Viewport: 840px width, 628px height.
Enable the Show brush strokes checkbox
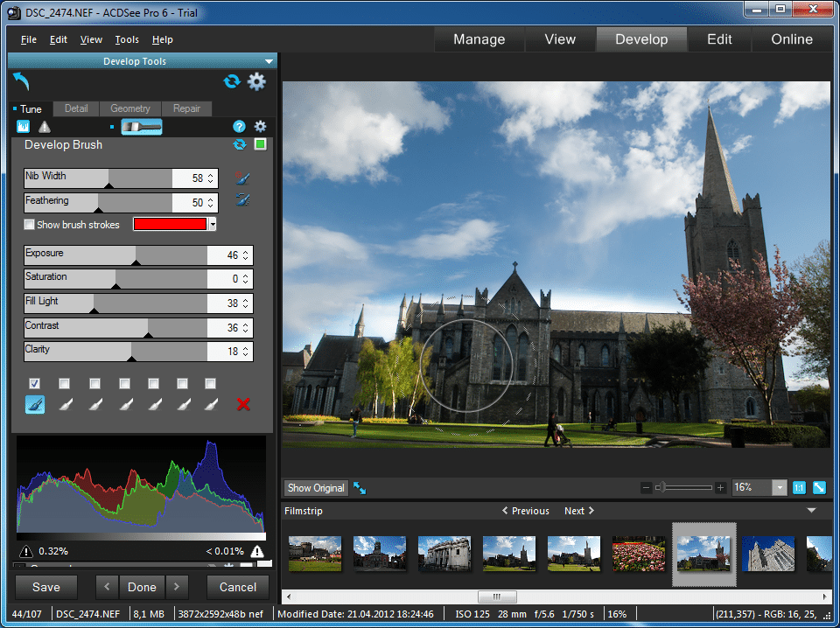tap(30, 225)
